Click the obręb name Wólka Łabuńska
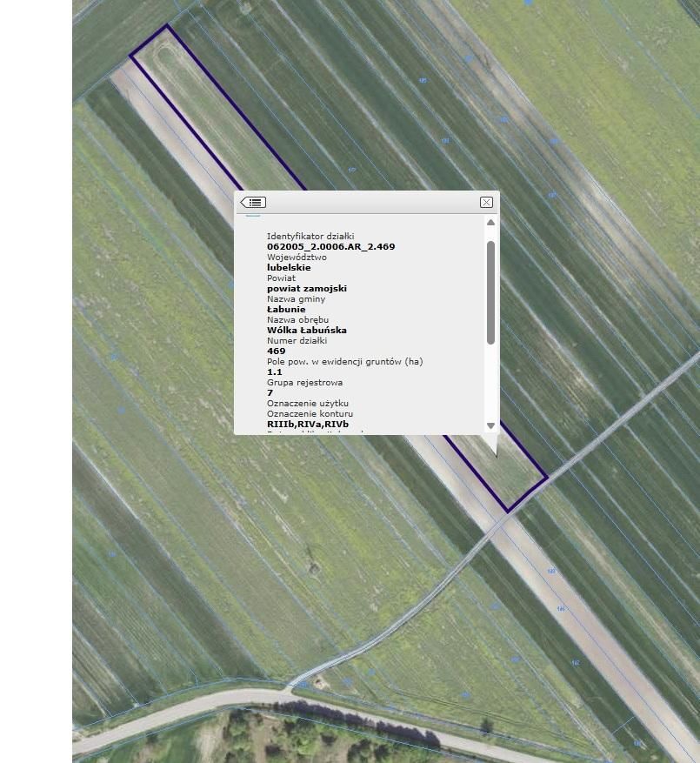Image resolution: width=700 pixels, height=763 pixels. click(306, 331)
